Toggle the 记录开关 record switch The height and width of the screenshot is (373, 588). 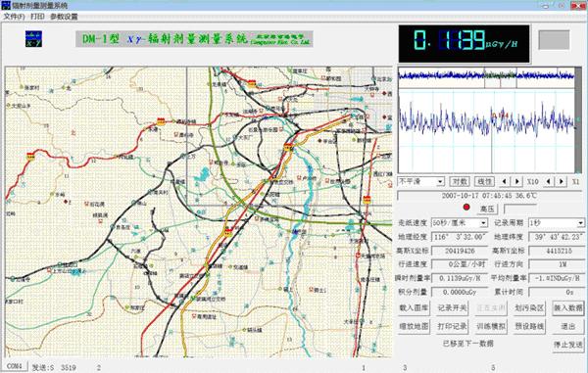point(452,308)
